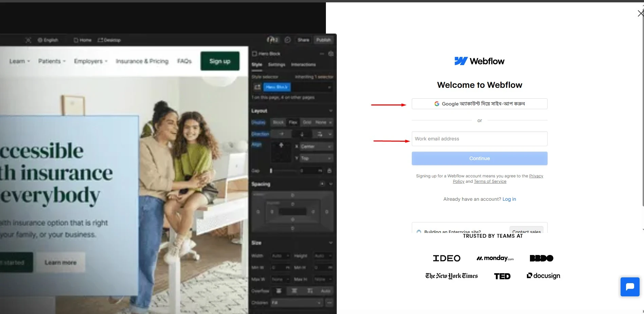The image size is (644, 314).
Task: Click the icon left of English in Designer bar
Action: point(28,40)
